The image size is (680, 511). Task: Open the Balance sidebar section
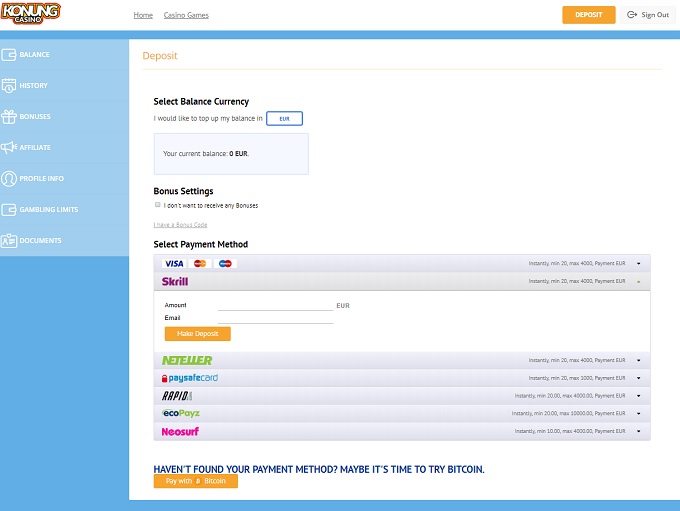(34, 55)
